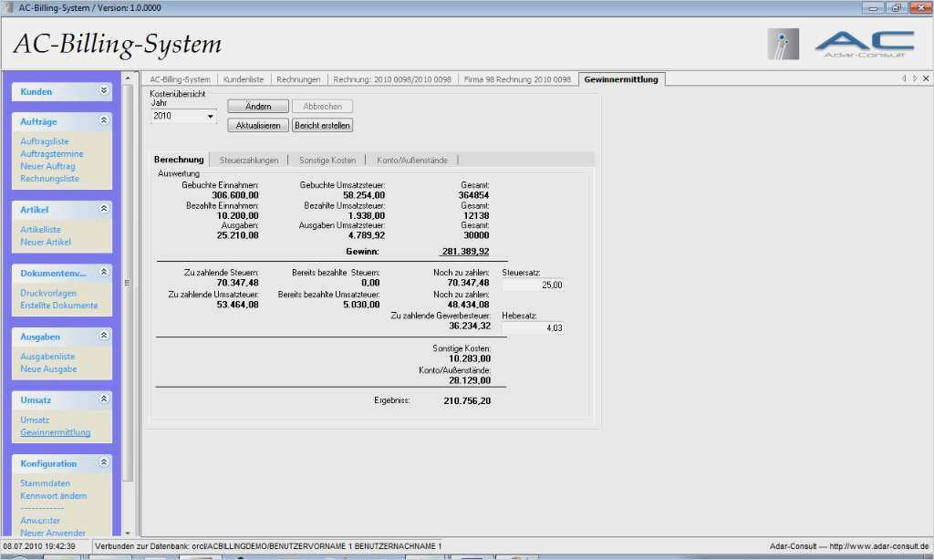Click the Bericht erstellen button
934x560 pixels.
[322, 125]
